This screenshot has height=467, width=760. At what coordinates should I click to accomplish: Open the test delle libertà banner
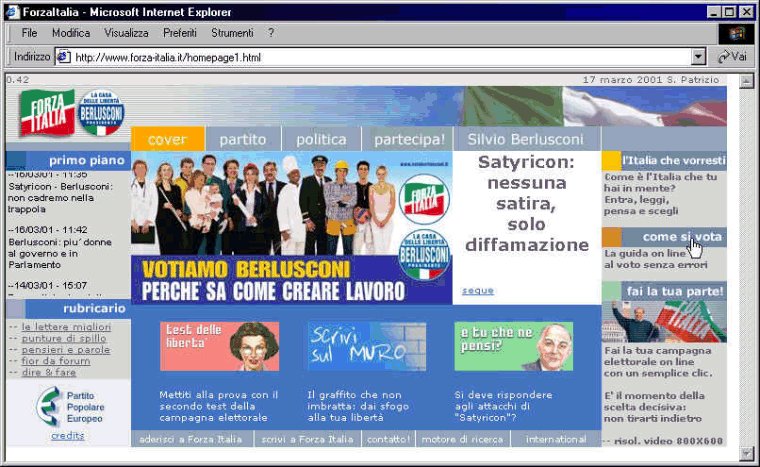(220, 346)
